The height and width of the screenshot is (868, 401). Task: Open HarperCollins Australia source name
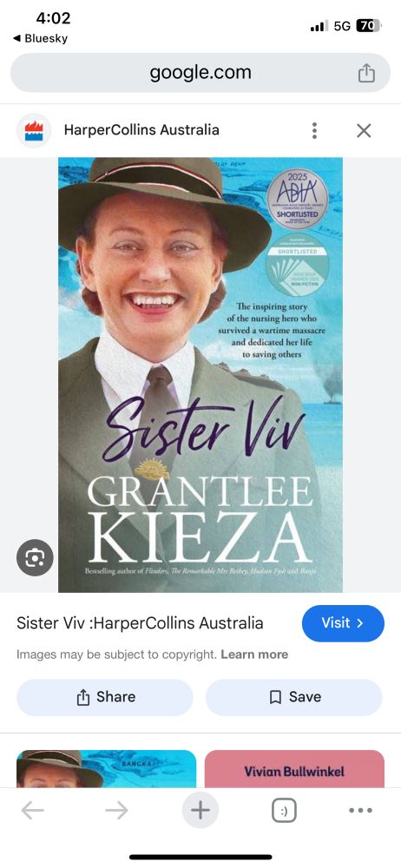pyautogui.click(x=141, y=130)
